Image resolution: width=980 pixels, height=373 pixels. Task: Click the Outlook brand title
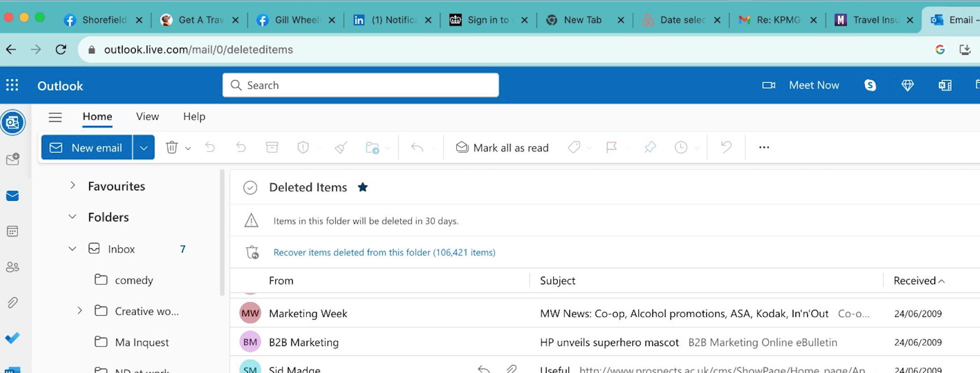pos(60,86)
